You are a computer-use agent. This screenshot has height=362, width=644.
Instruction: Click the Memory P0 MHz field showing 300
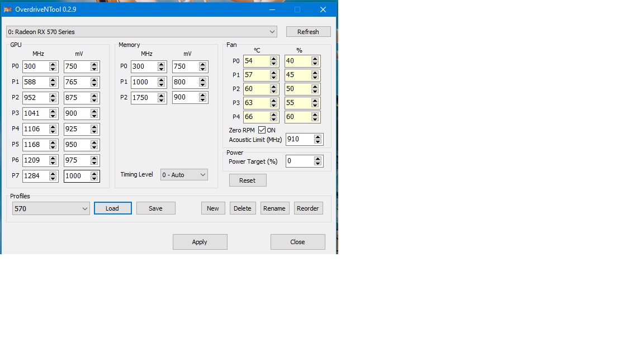(144, 66)
